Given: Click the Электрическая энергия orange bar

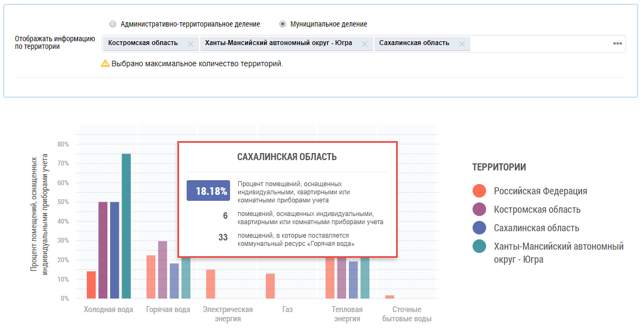Looking at the screenshot, I should (x=211, y=284).
